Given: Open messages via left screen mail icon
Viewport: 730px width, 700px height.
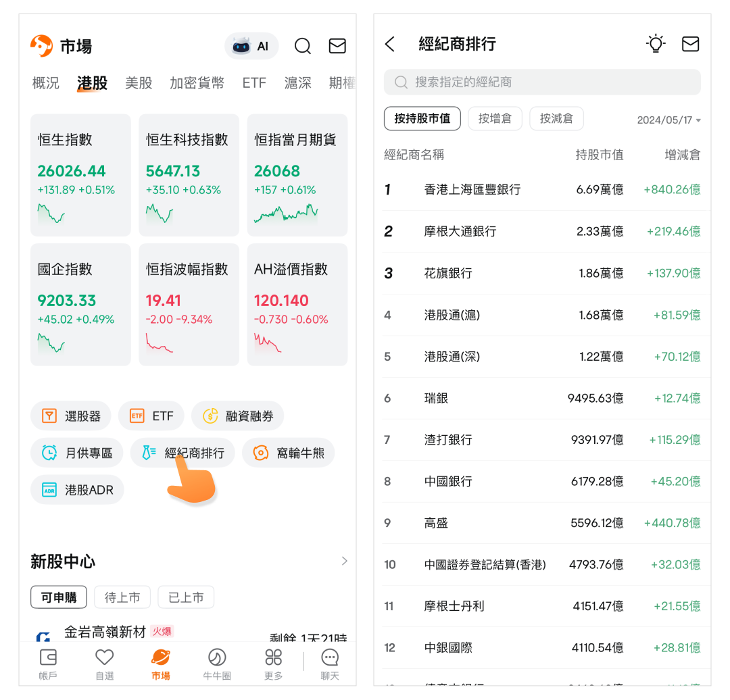Looking at the screenshot, I should pos(337,46).
